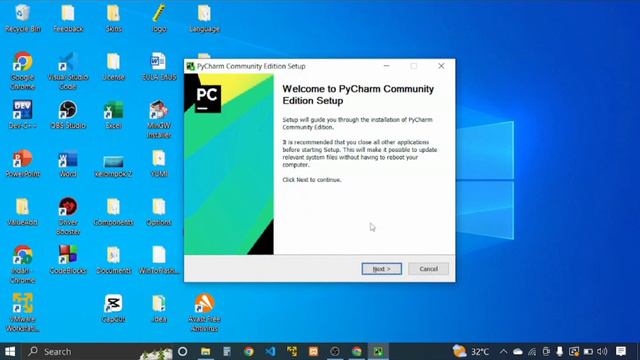Click Next in PyCharm setup
Image resolution: width=640 pixels, height=360 pixels.
click(x=381, y=269)
